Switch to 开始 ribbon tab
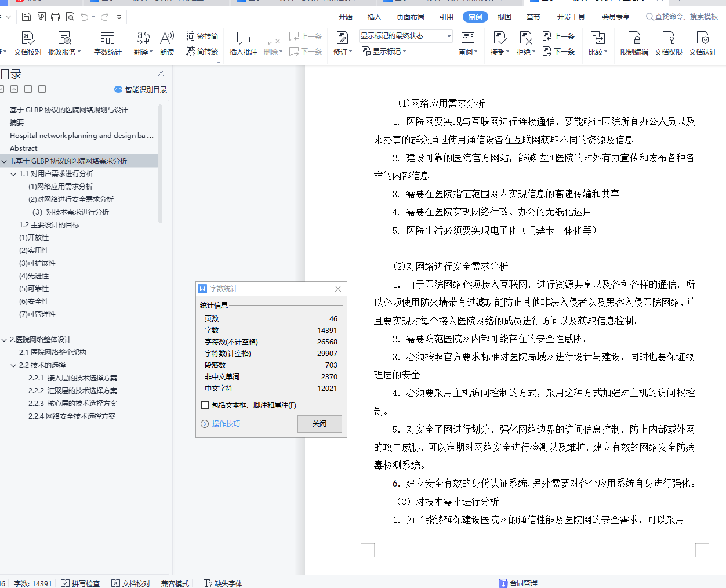 pyautogui.click(x=346, y=17)
